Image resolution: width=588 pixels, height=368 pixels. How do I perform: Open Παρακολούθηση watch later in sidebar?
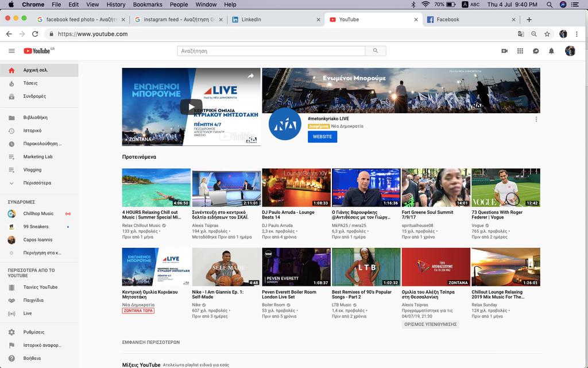point(39,144)
